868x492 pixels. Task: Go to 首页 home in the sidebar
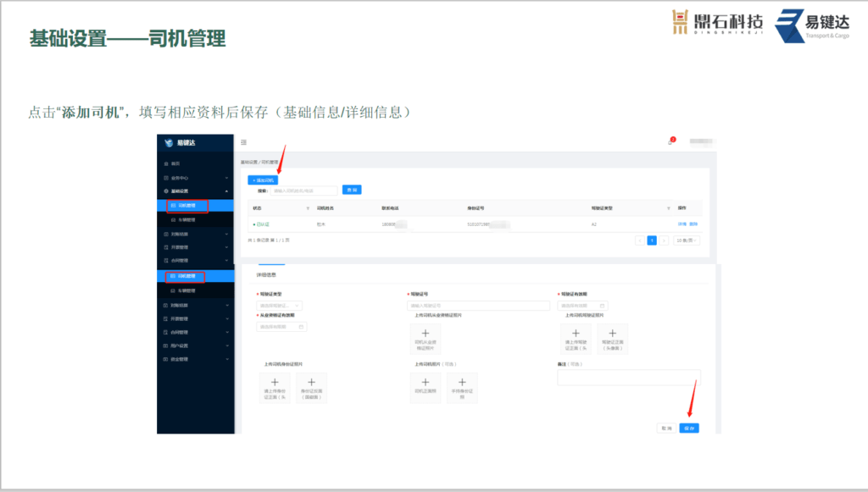[172, 163]
